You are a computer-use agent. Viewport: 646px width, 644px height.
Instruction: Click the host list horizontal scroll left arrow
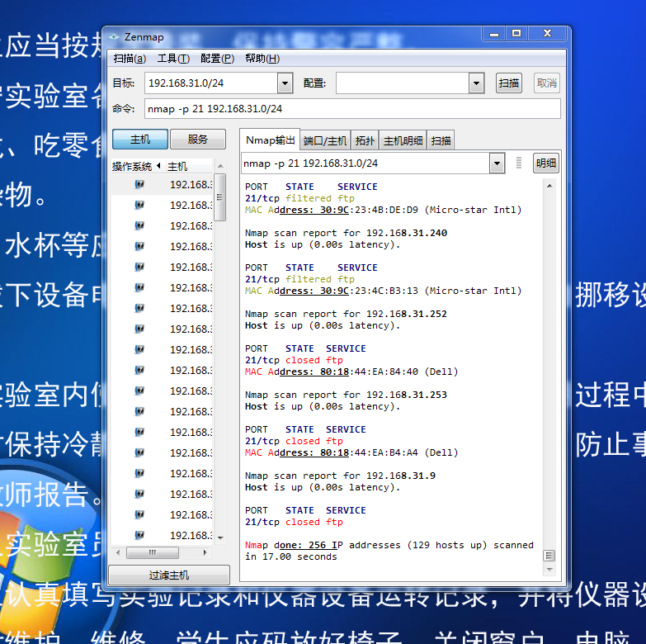pos(118,552)
